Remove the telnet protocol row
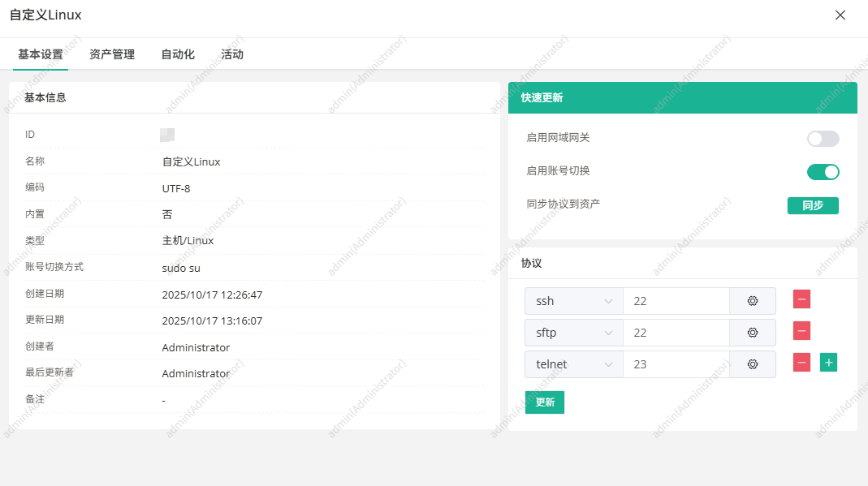 pyautogui.click(x=801, y=363)
